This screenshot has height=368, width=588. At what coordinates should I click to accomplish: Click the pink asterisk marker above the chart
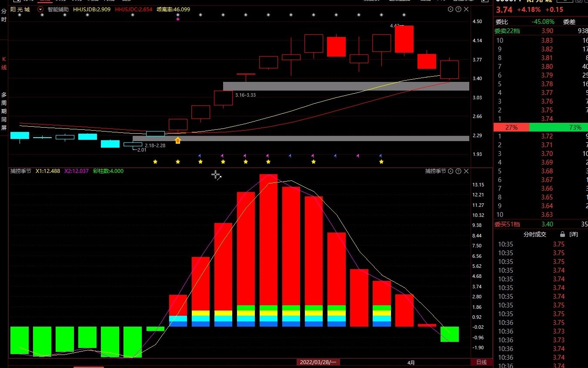coord(177,20)
